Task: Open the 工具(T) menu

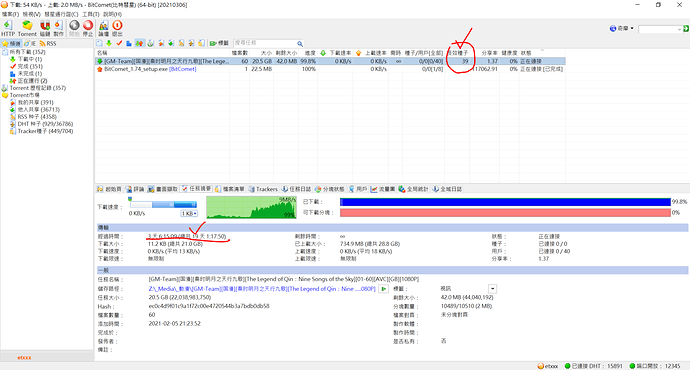Action: pyautogui.click(x=90, y=15)
